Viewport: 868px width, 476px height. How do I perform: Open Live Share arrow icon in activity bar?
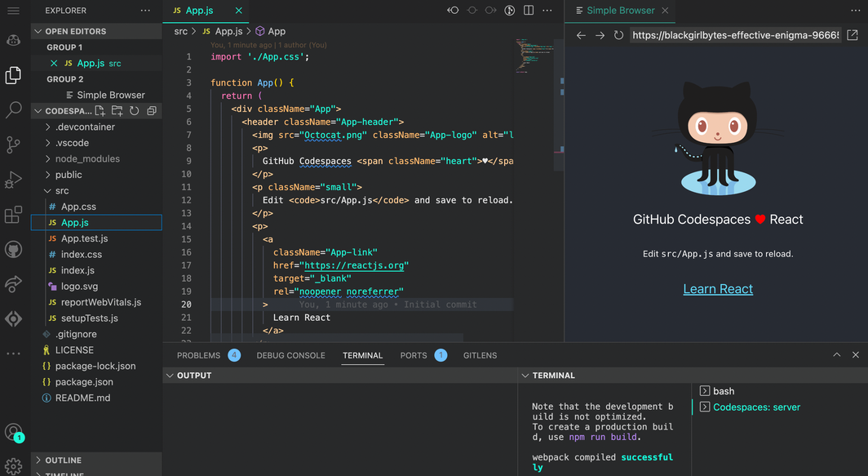tap(13, 284)
